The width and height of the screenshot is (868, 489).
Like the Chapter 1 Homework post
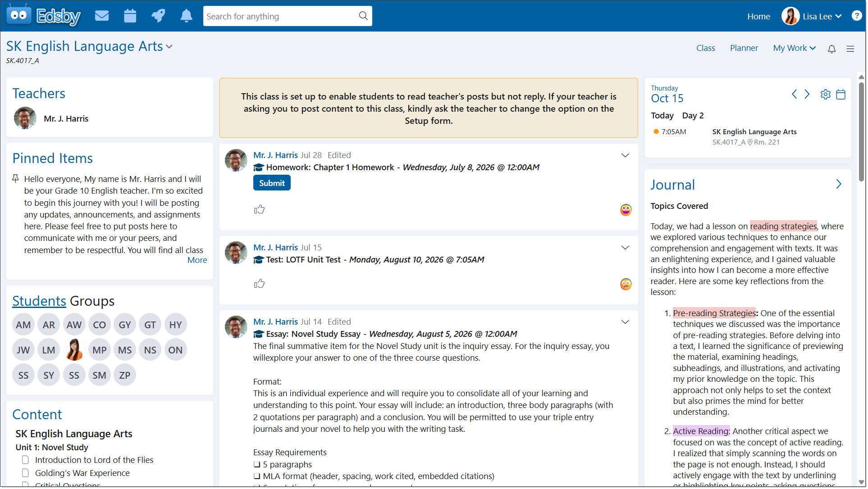(x=259, y=209)
